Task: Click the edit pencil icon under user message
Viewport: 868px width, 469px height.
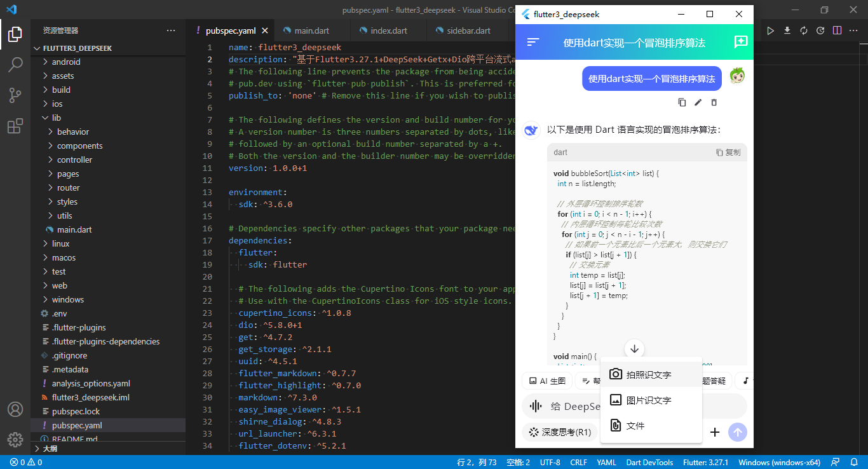Action: [698, 102]
